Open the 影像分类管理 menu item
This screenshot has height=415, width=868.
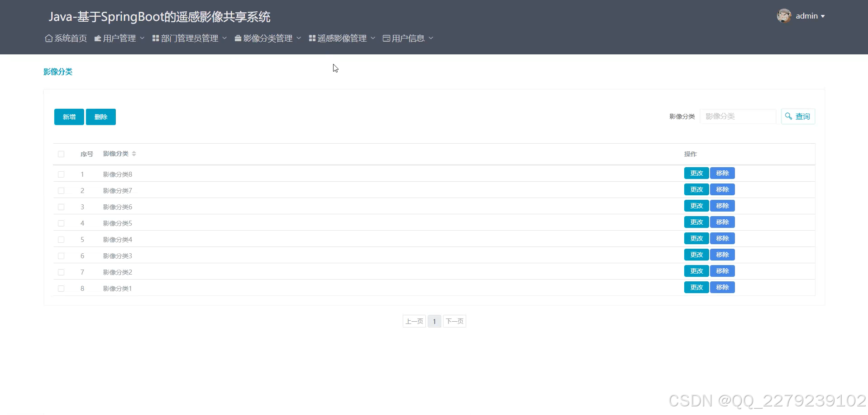(267, 38)
